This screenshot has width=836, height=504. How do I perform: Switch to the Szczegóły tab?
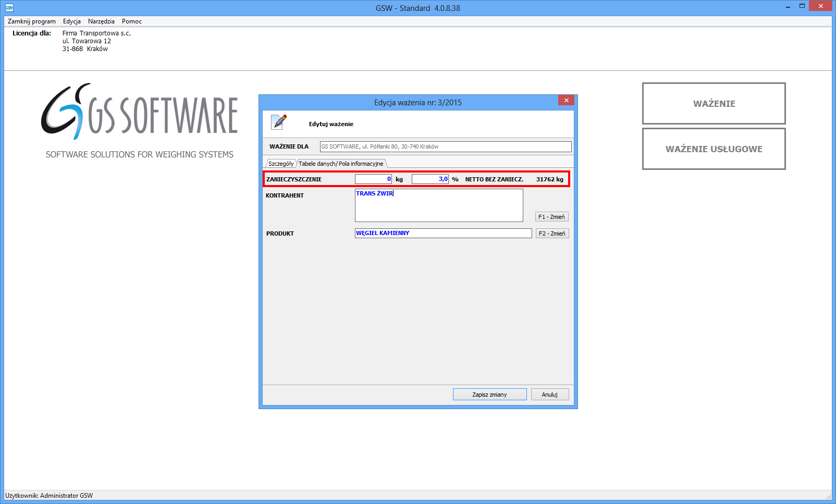pyautogui.click(x=281, y=164)
